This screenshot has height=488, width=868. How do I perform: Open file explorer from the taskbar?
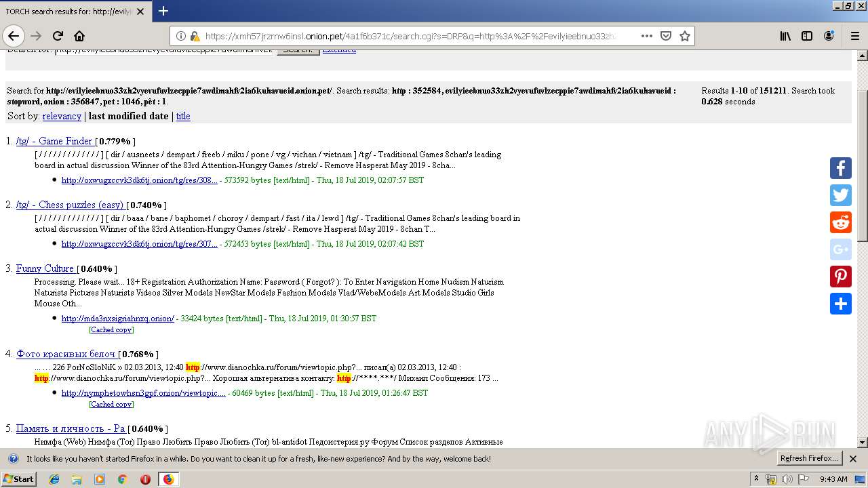77,479
